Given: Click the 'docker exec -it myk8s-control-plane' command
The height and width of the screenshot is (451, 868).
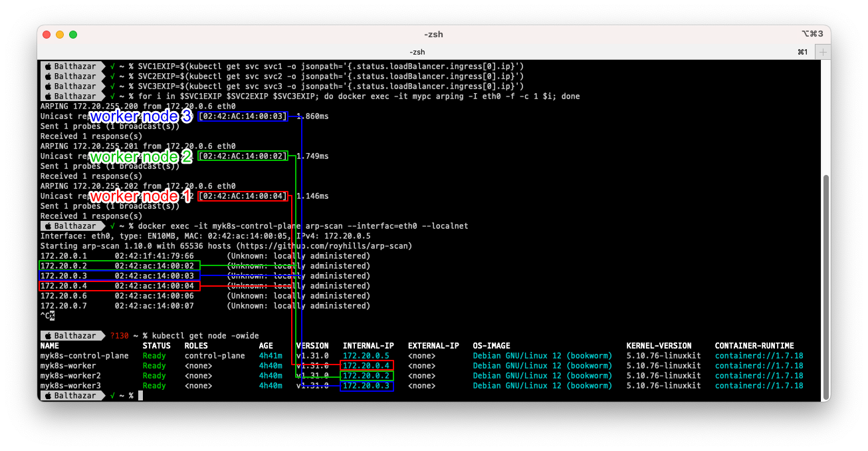Looking at the screenshot, I should point(303,226).
